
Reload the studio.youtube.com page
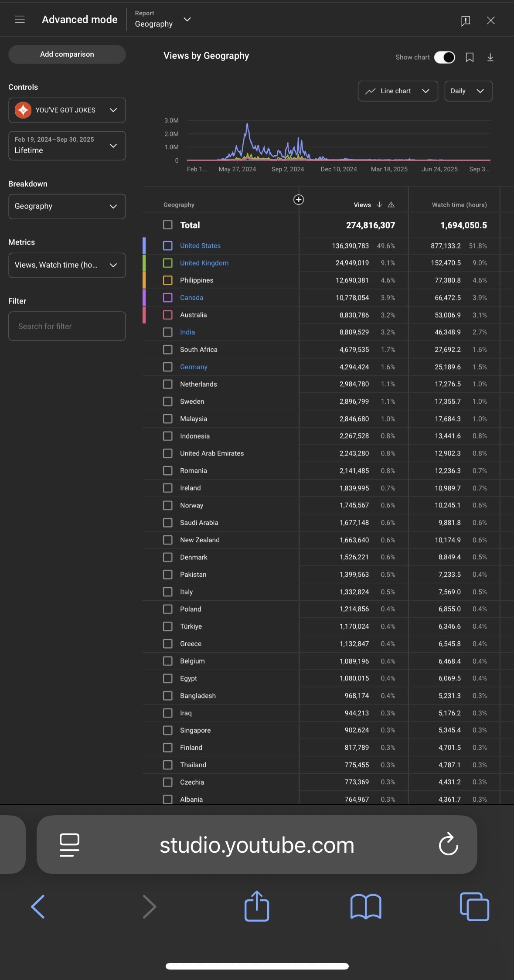click(448, 844)
